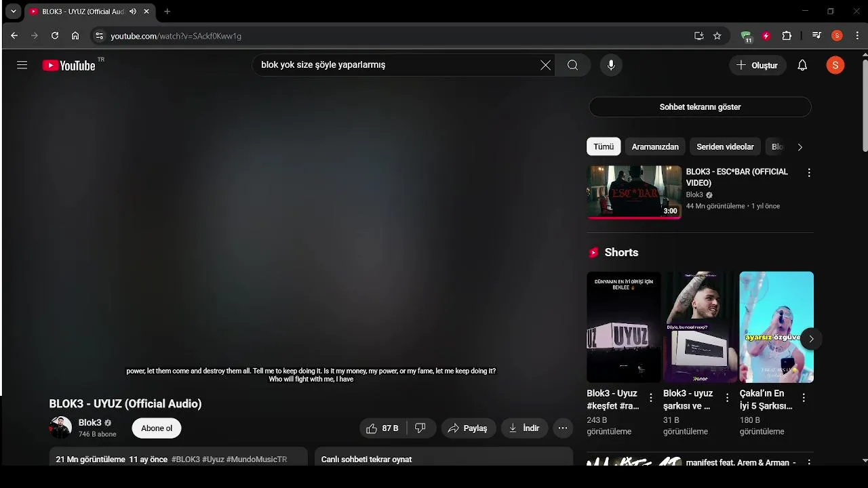Mute tab via speaker icon
Image resolution: width=868 pixels, height=488 pixels.
click(x=133, y=12)
